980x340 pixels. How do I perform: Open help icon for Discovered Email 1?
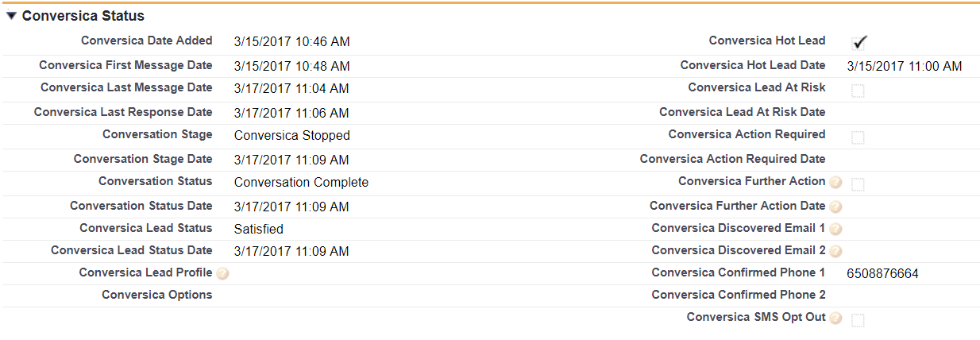(835, 229)
